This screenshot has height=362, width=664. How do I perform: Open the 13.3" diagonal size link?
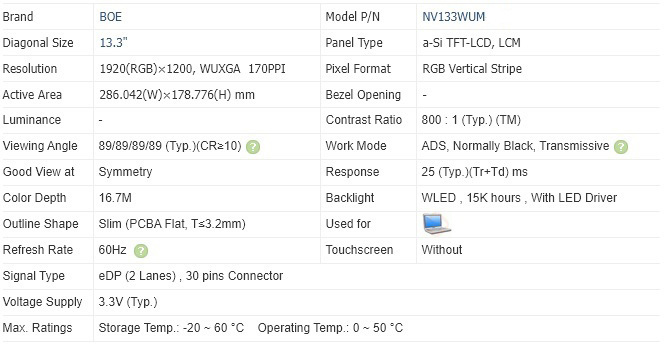(x=113, y=43)
